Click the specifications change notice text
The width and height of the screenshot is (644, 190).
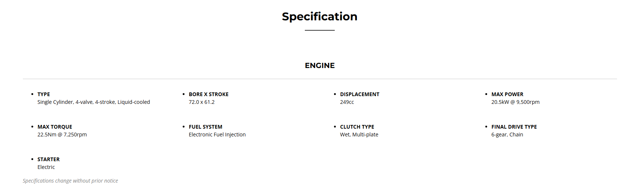coord(70,181)
